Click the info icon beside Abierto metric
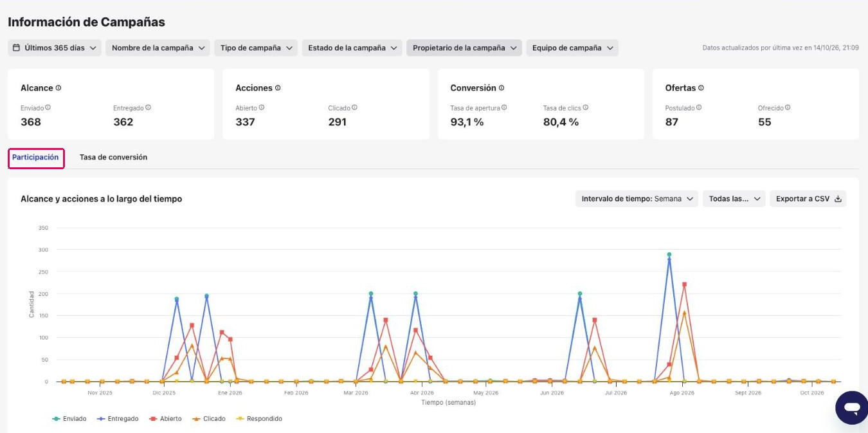 pyautogui.click(x=262, y=108)
